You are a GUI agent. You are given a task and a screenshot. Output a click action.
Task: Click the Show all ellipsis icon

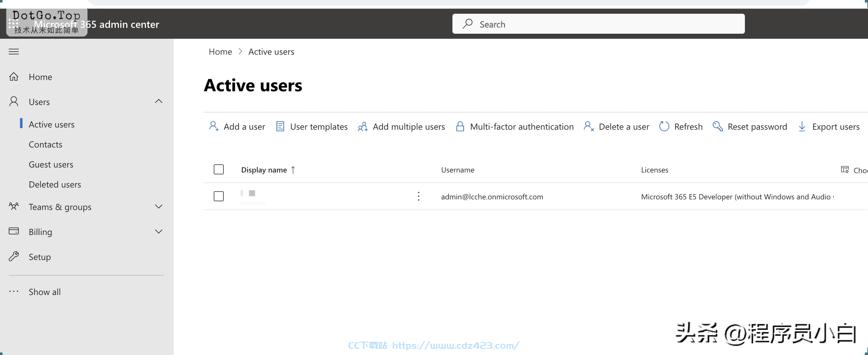click(x=14, y=291)
